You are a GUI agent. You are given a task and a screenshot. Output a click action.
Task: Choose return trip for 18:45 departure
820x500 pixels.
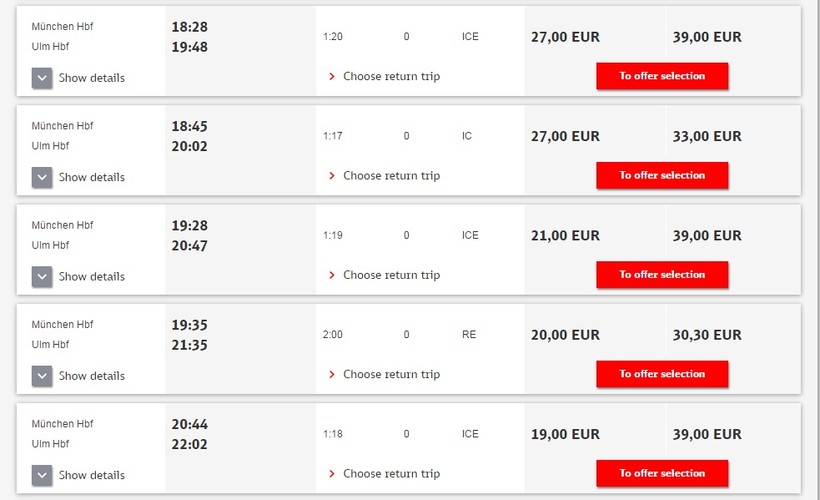391,176
